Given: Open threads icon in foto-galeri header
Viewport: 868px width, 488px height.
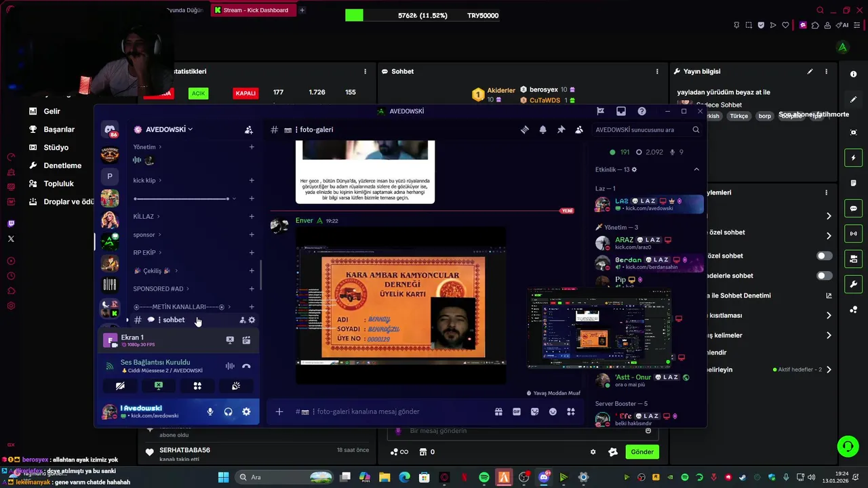Looking at the screenshot, I should [x=524, y=129].
